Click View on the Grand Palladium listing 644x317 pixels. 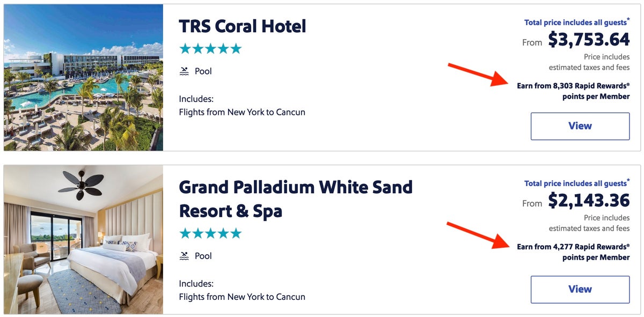pyautogui.click(x=580, y=289)
